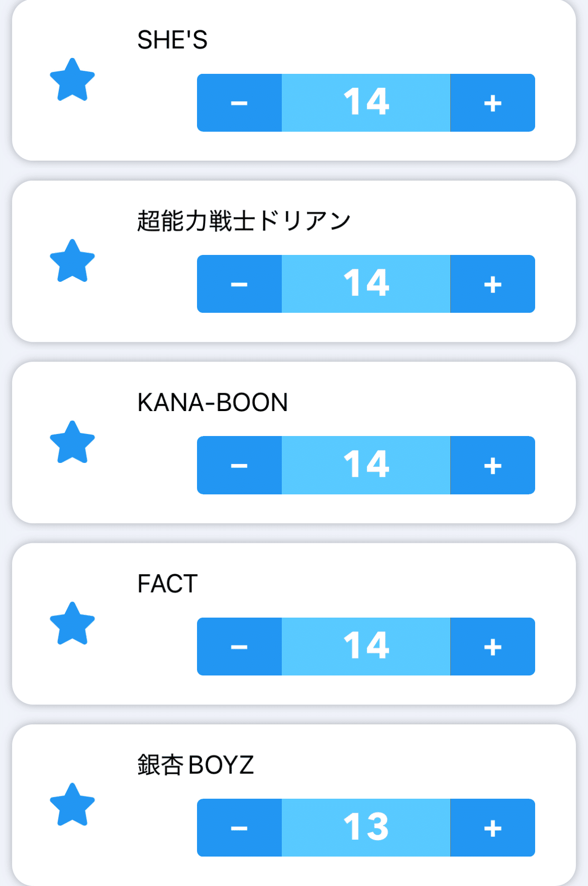Screen dimensions: 588x886
Task: Select the KANA-BOON band name
Action: coord(212,403)
